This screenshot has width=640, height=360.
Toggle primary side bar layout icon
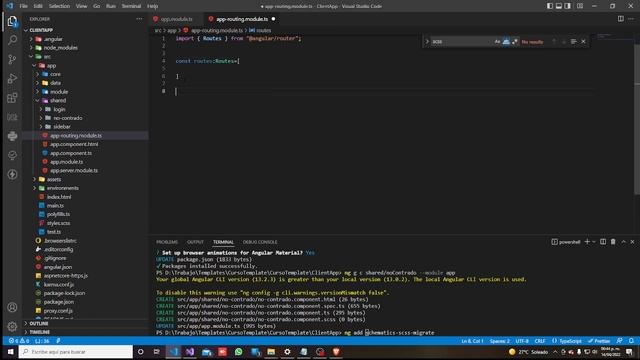(x=550, y=6)
